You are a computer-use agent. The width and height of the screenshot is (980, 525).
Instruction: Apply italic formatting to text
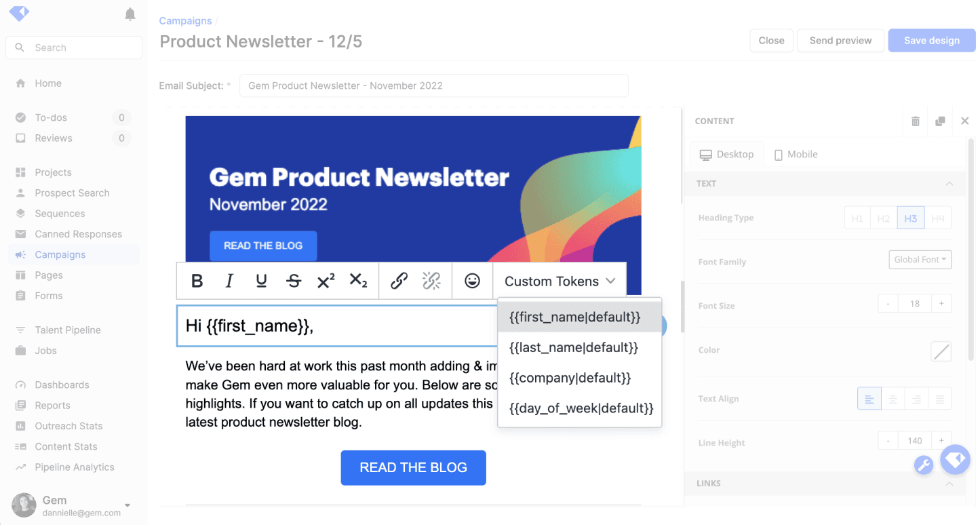coord(229,281)
